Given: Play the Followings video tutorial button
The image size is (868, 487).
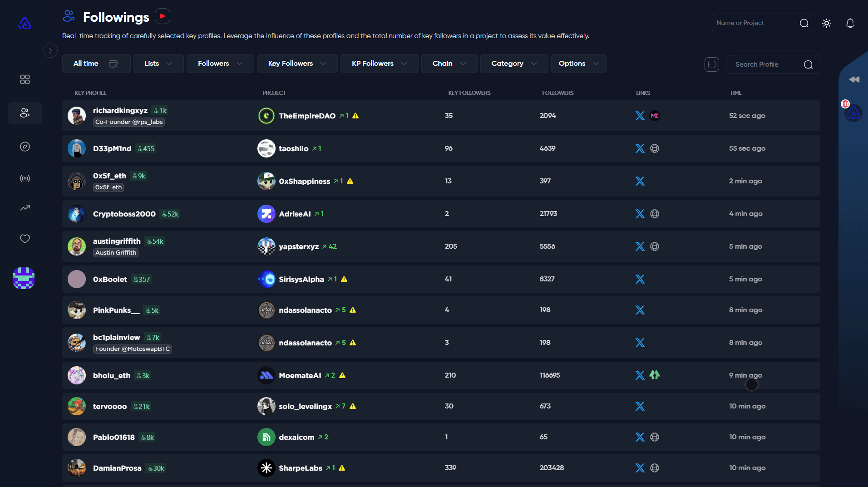Looking at the screenshot, I should point(163,16).
